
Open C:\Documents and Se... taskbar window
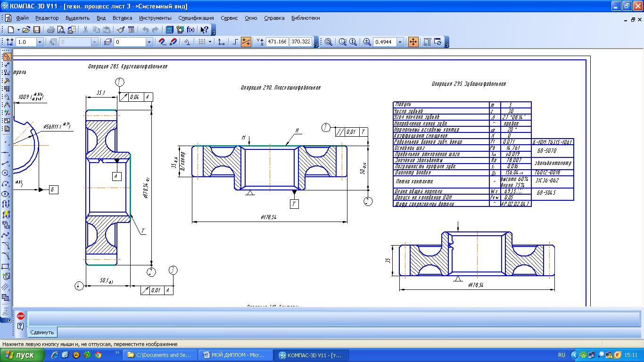pyautogui.click(x=161, y=355)
